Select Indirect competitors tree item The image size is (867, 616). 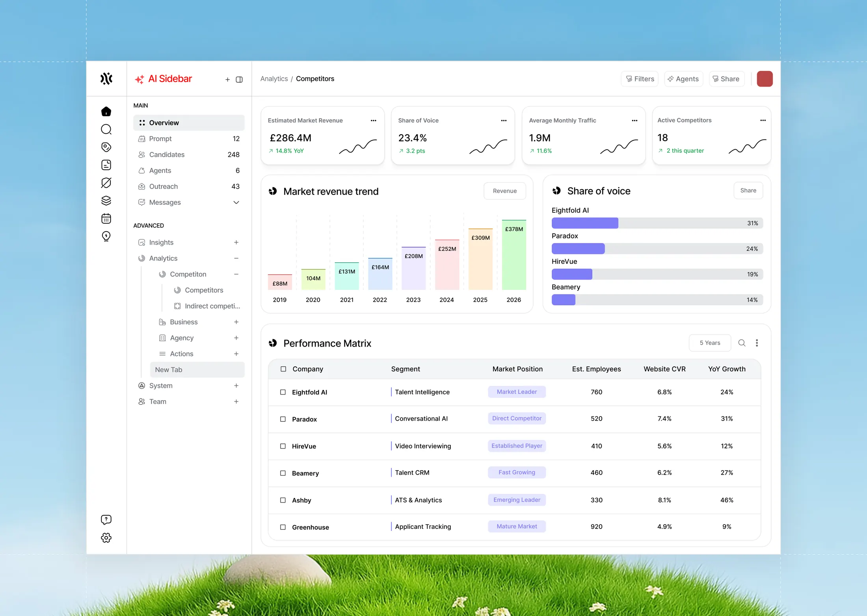point(207,306)
